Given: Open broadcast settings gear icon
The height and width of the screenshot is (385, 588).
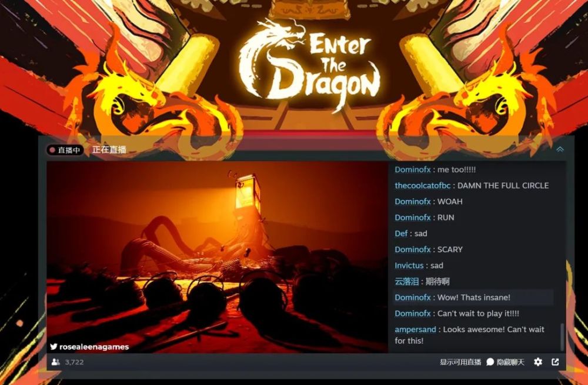Looking at the screenshot, I should pyautogui.click(x=538, y=361).
